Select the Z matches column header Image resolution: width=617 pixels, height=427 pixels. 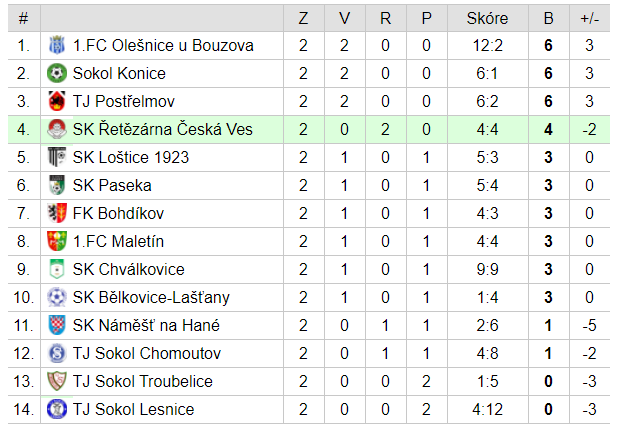(303, 18)
